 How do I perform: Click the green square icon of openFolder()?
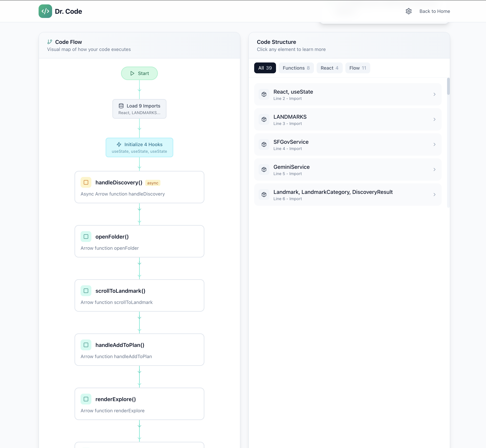coord(86,237)
